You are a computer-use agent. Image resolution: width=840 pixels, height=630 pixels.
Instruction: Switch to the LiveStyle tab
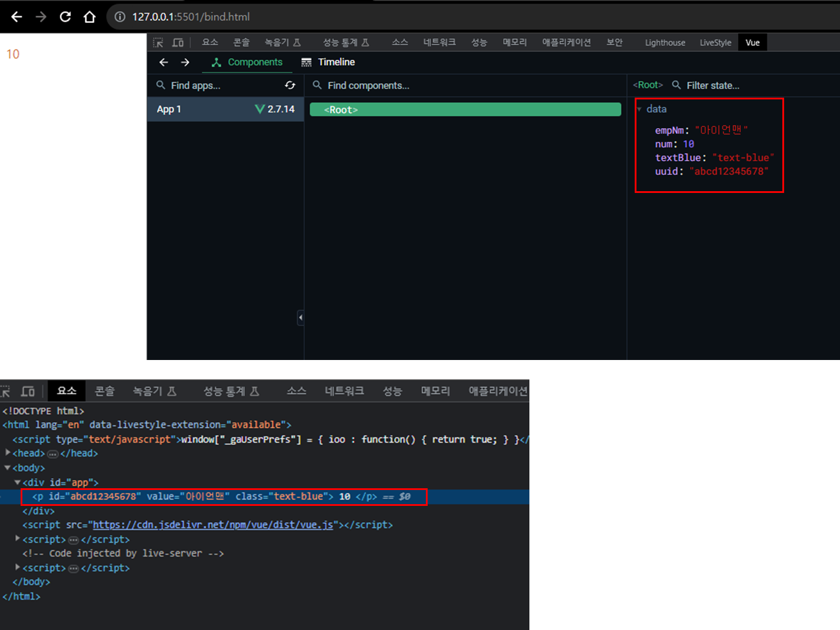click(715, 42)
